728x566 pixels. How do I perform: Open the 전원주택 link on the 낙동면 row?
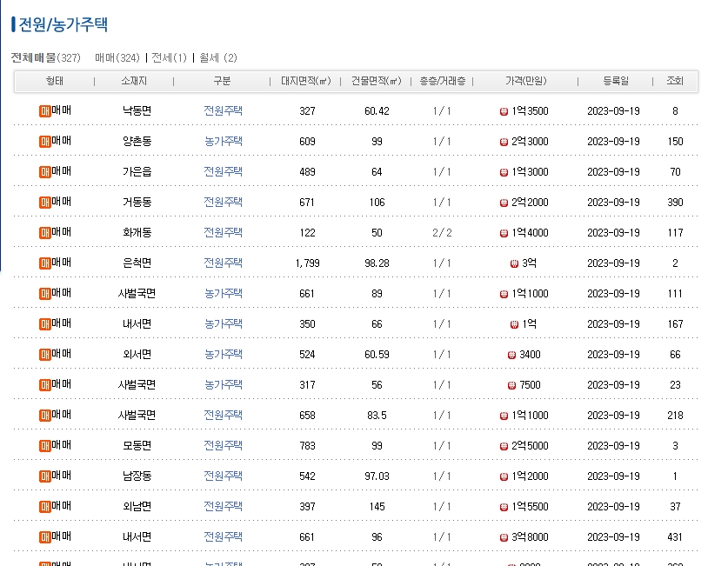pyautogui.click(x=224, y=110)
